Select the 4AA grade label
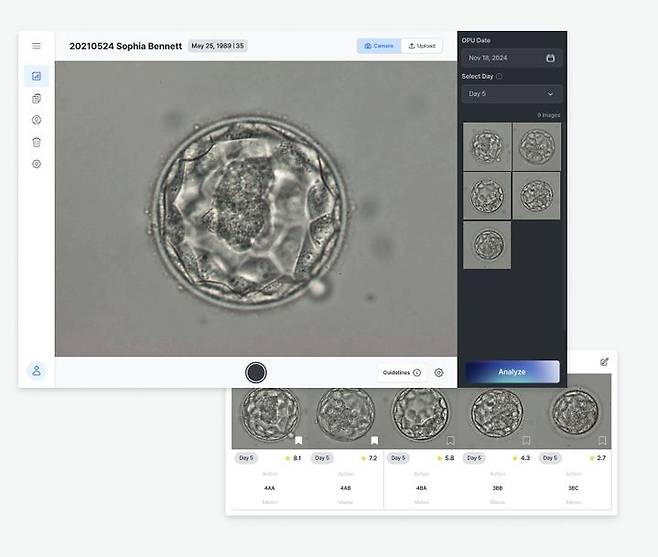 pyautogui.click(x=269, y=488)
